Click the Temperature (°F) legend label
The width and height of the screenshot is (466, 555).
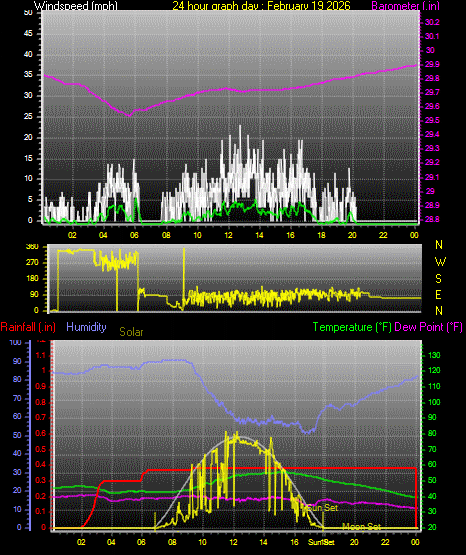[x=352, y=327]
